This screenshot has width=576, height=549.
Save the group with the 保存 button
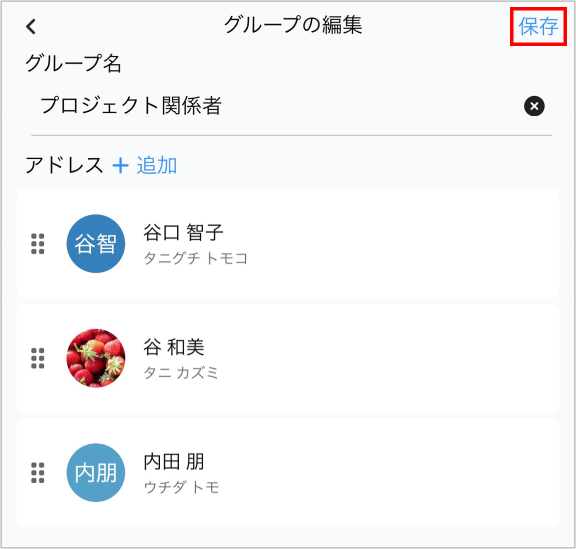(x=538, y=26)
